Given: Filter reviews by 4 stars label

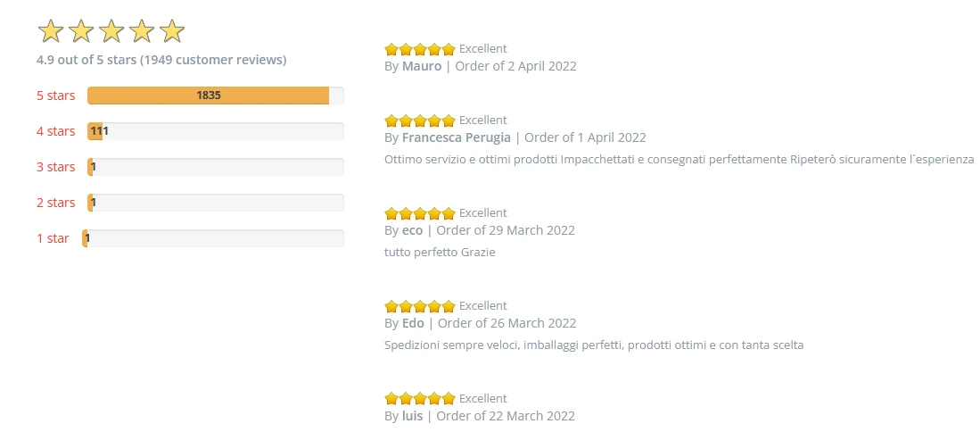Looking at the screenshot, I should click(55, 131).
